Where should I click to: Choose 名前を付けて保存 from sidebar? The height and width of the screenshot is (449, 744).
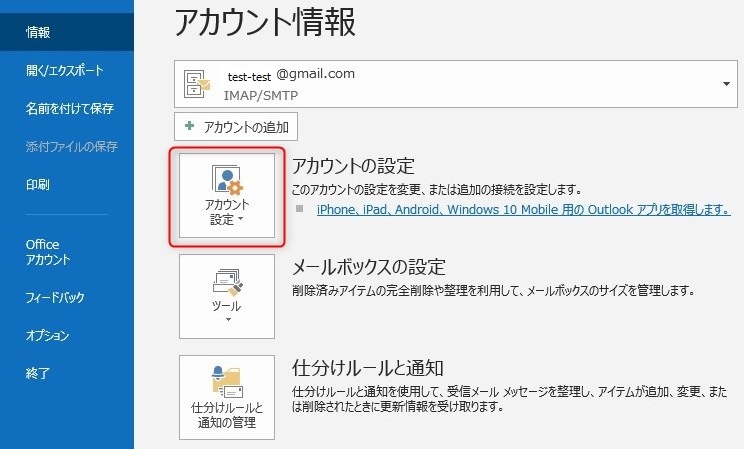pos(69,108)
